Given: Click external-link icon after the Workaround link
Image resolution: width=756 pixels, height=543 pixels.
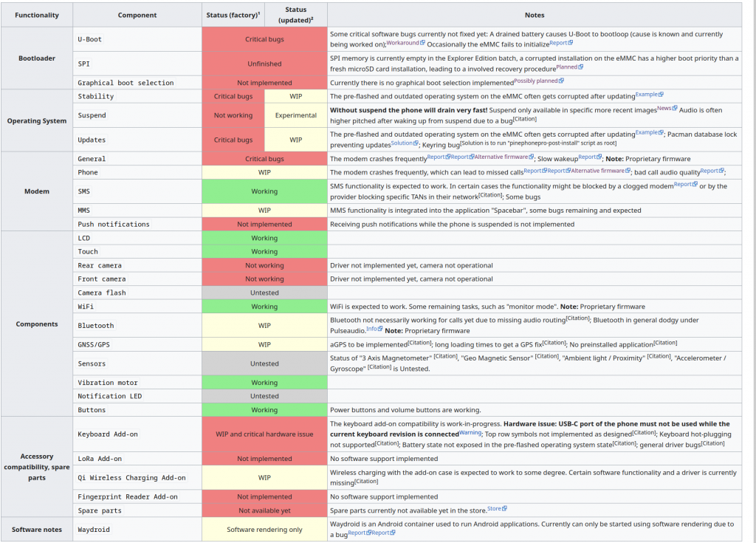Looking at the screenshot, I should [x=422, y=43].
